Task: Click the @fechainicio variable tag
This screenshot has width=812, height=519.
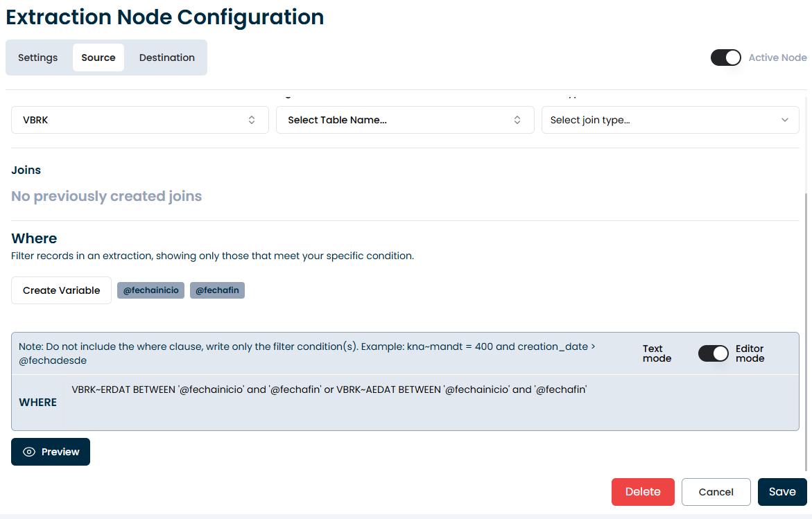Action: [150, 290]
